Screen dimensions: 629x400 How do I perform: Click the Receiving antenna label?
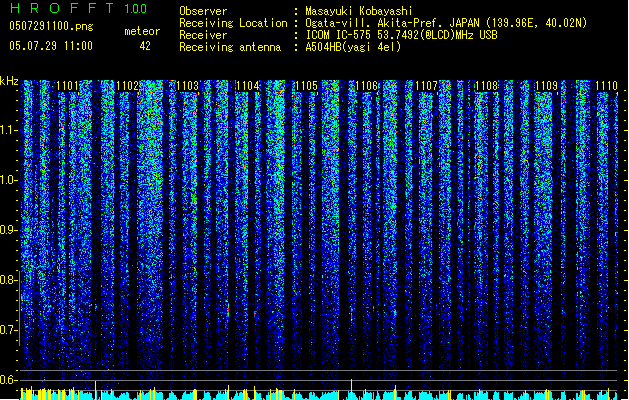click(x=230, y=47)
